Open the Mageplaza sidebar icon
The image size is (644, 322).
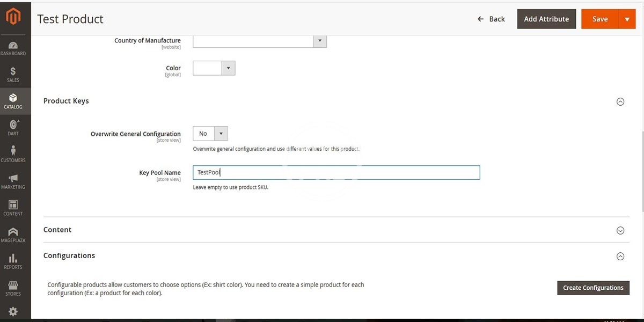coord(13,234)
